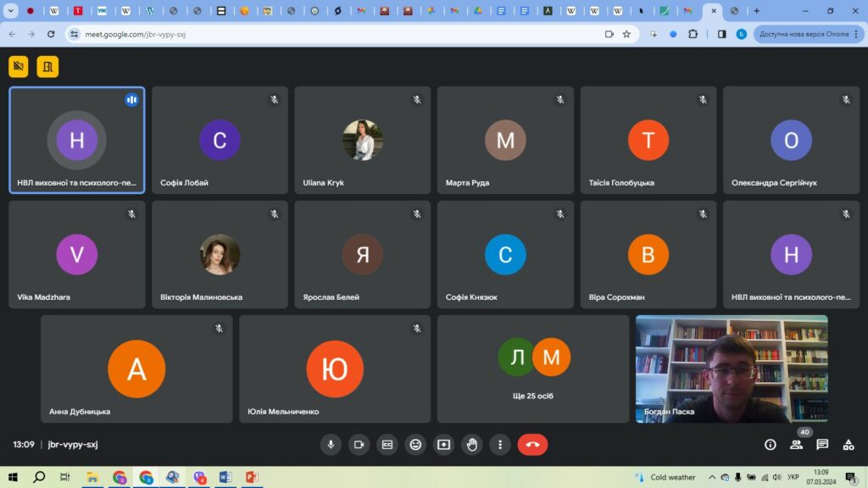The width and height of the screenshot is (868, 488).
Task: Open the three-dot more options menu
Action: (500, 445)
